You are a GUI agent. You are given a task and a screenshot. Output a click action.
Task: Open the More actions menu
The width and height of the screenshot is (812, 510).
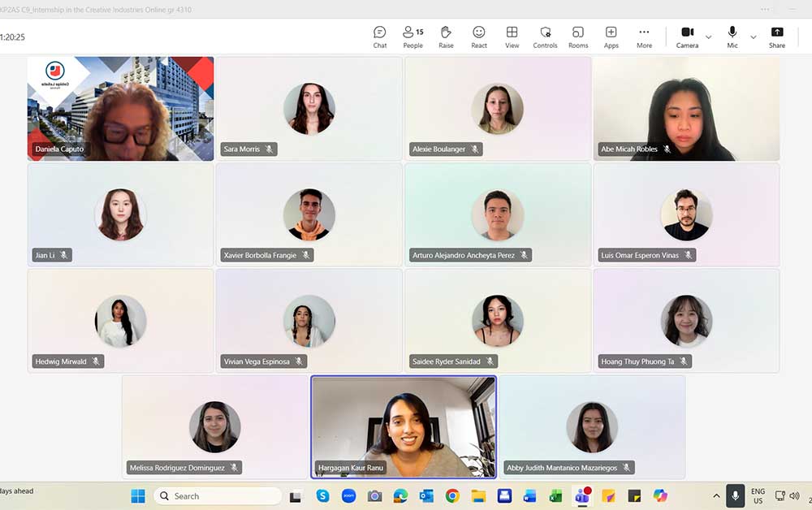click(644, 37)
